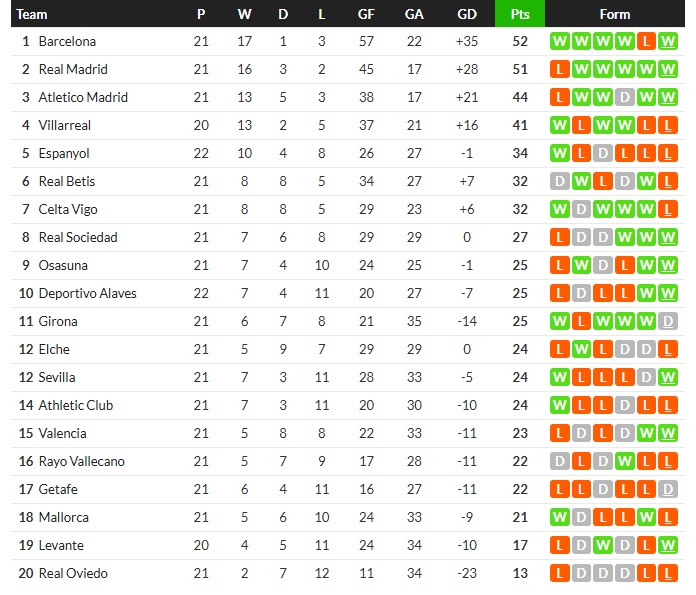Select Real Sociedad in the standings

77,238
